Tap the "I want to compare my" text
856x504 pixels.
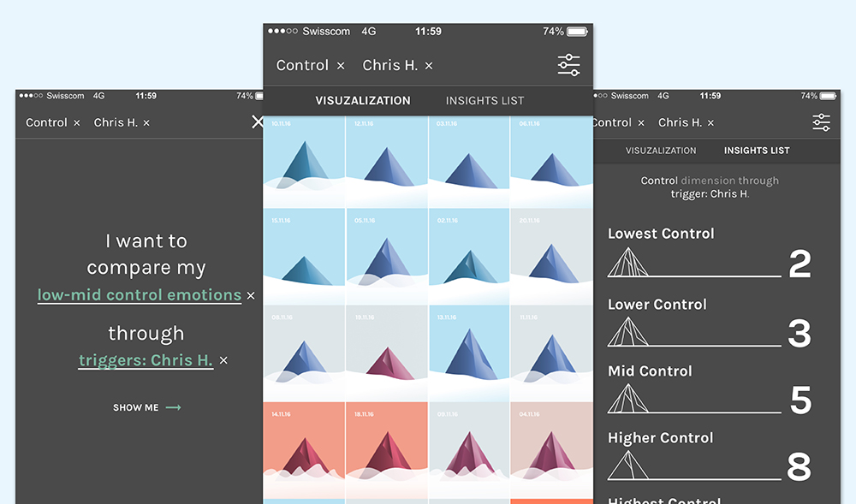point(146,254)
